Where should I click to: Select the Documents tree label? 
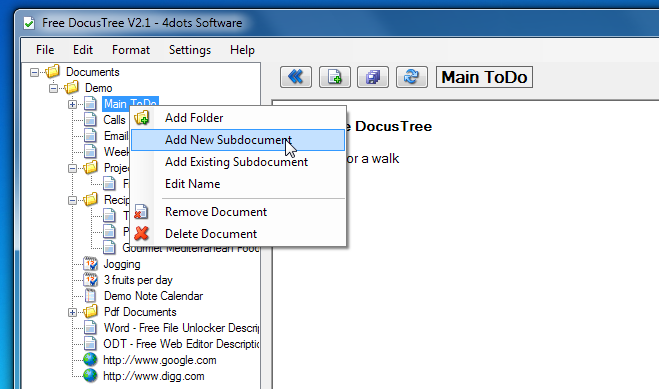(x=92, y=72)
